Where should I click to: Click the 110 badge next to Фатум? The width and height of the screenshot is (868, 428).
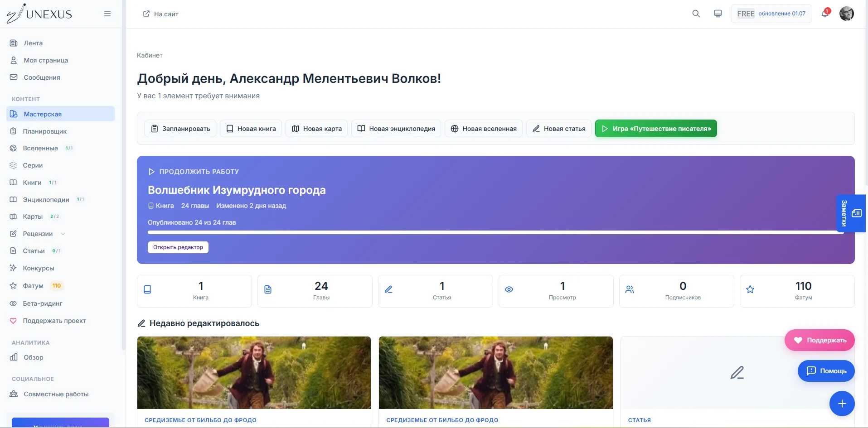pos(57,286)
